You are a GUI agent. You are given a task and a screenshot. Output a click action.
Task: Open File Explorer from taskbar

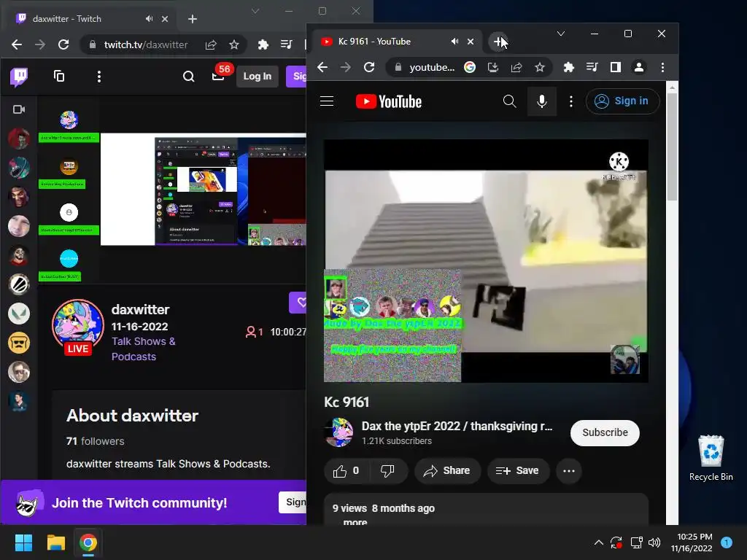coord(55,542)
